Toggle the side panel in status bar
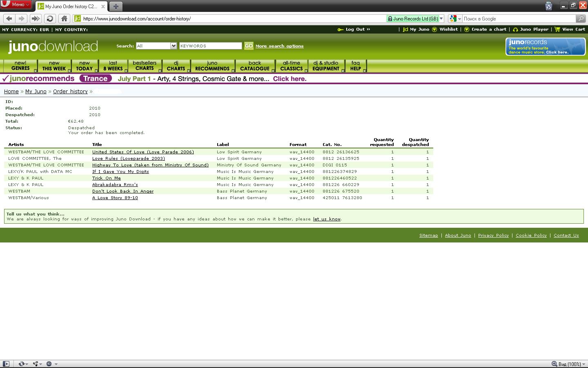 click(x=6, y=364)
